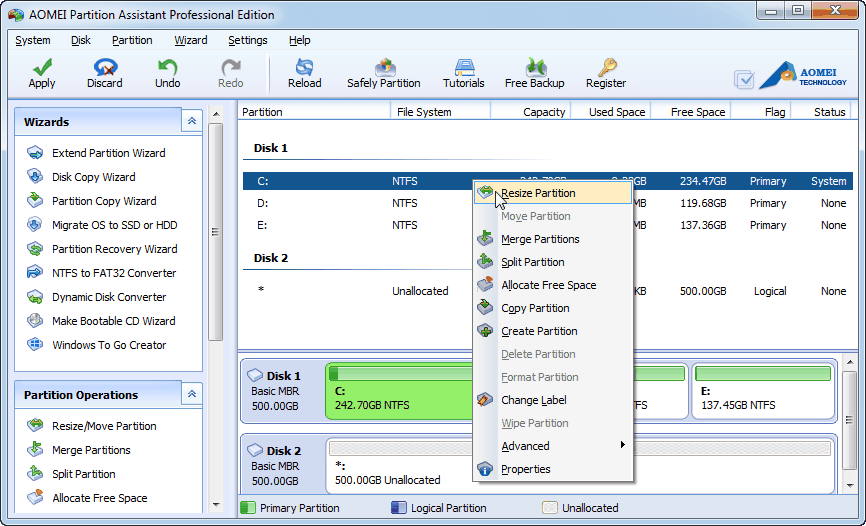Choose Copy Partition in context menu

[x=552, y=308]
